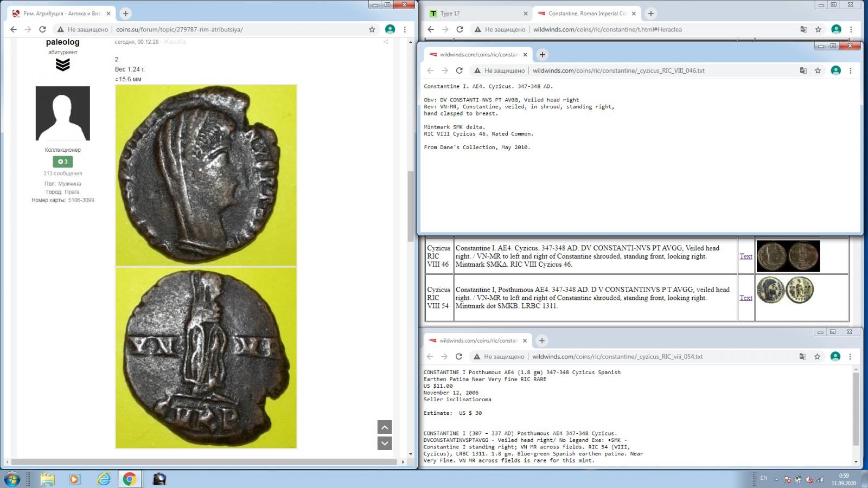Click the reputation badge showing 3

[62, 162]
